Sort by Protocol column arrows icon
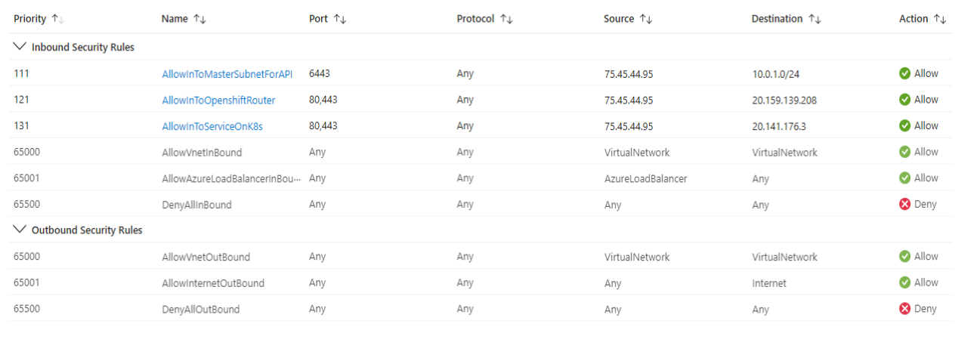980x361 pixels. (x=506, y=19)
